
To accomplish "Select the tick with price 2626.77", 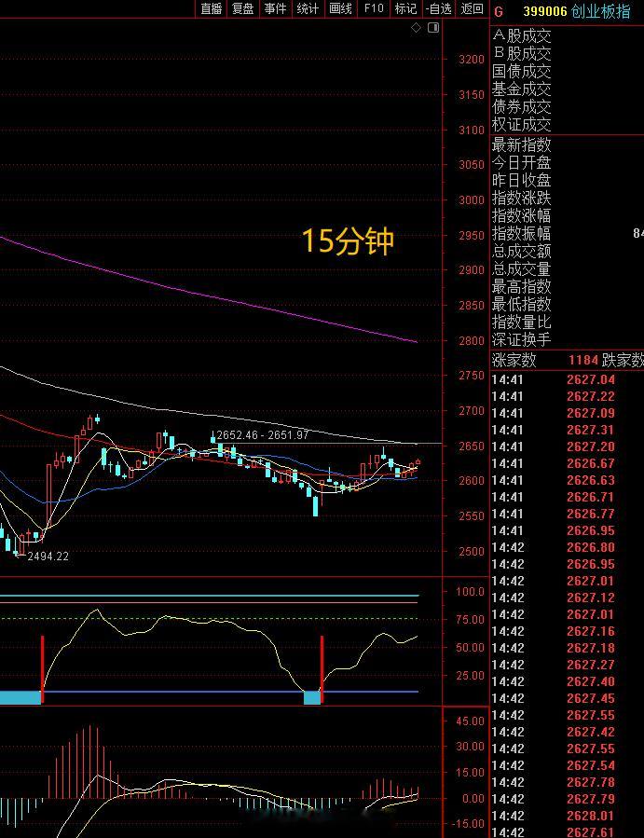I will coord(568,514).
